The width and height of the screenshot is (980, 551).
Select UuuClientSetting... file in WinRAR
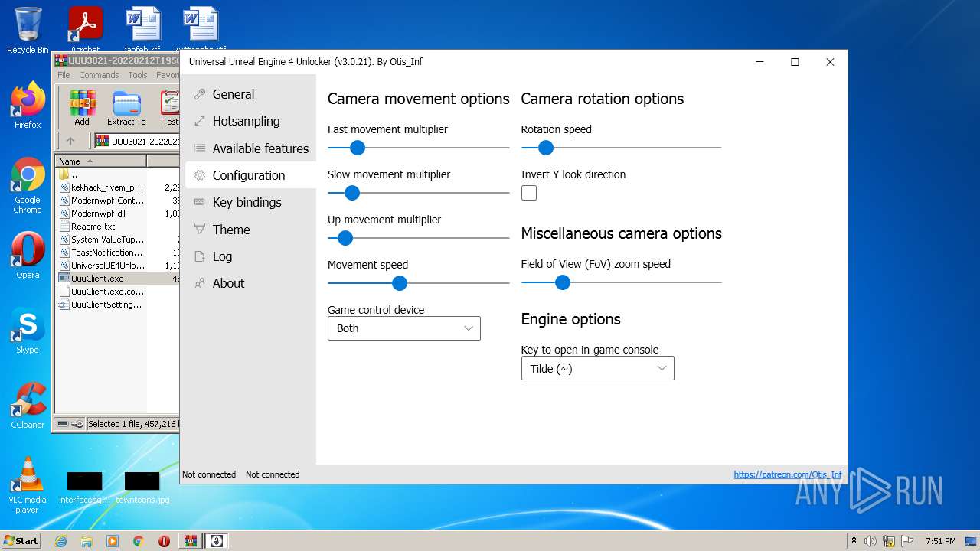[x=118, y=305]
